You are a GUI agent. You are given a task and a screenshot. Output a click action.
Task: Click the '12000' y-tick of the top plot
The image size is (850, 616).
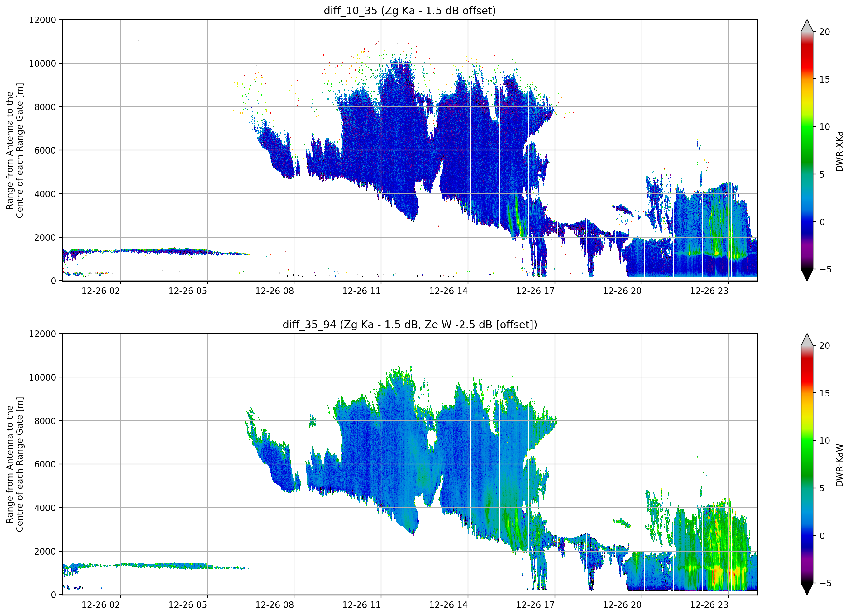[x=42, y=20]
